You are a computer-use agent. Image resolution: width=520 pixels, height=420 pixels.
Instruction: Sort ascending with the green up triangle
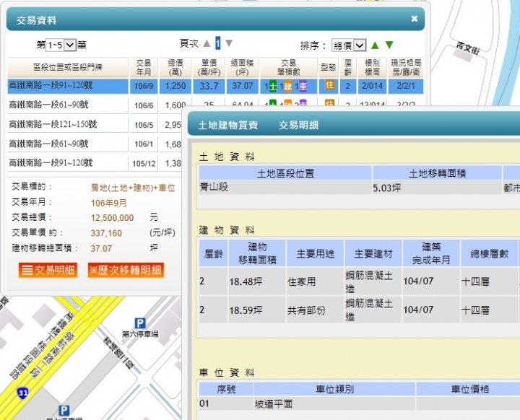click(375, 45)
